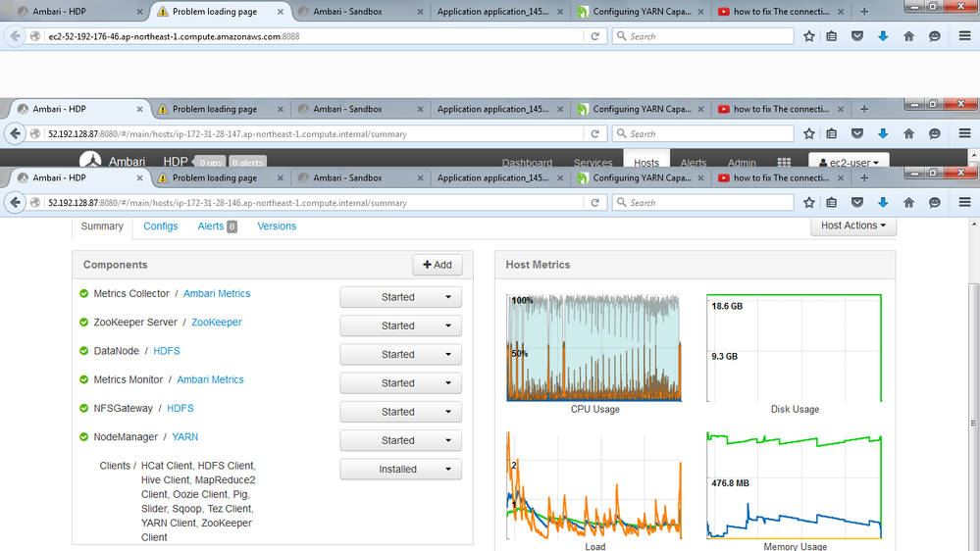This screenshot has height=551, width=980.
Task: Open the Versions tab
Action: click(x=277, y=226)
